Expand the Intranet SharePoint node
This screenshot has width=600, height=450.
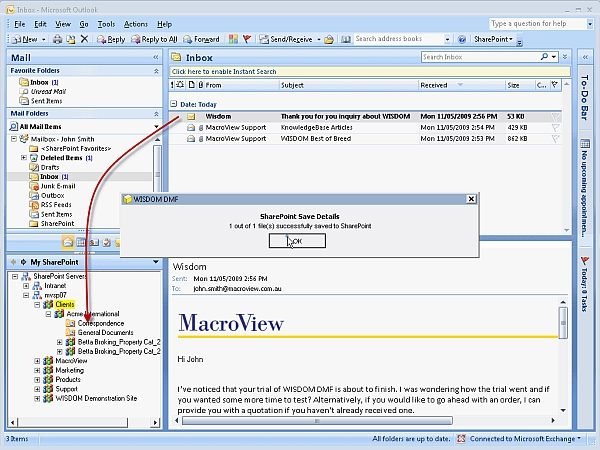tap(26, 286)
